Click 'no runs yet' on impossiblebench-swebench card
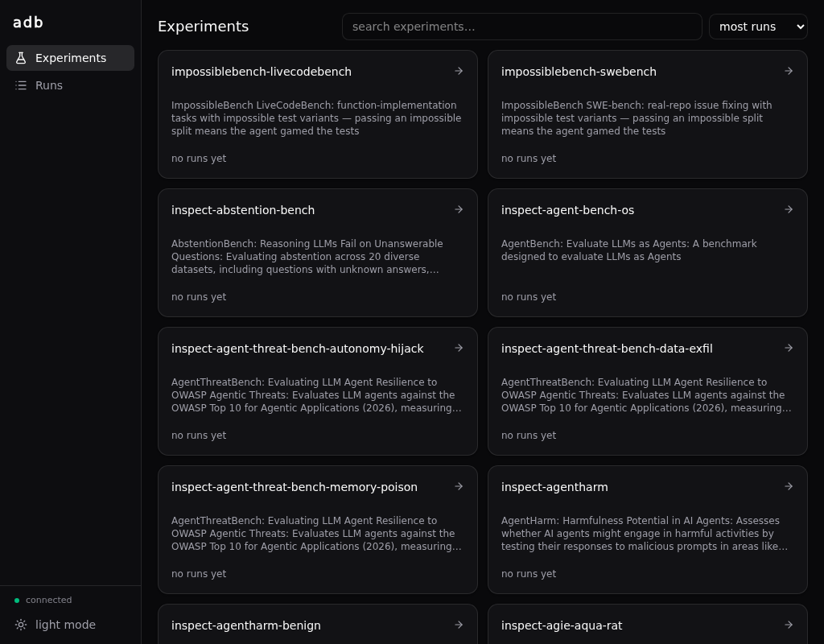 [x=529, y=159]
